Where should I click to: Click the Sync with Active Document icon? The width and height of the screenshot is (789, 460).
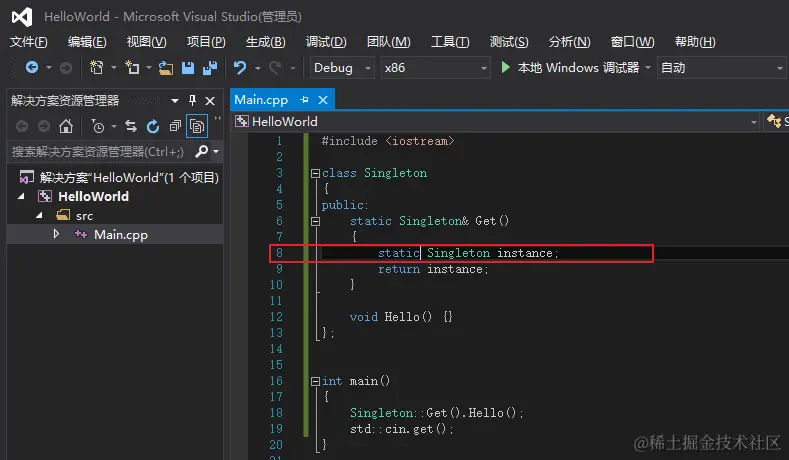tap(131, 126)
